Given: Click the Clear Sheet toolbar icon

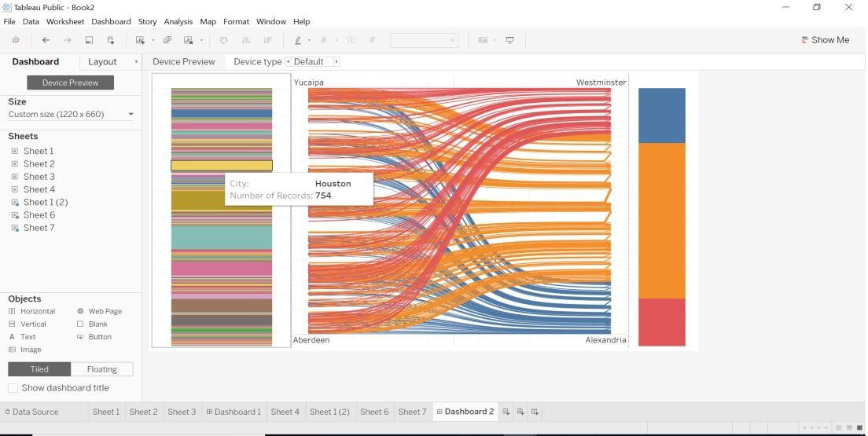Looking at the screenshot, I should tap(188, 40).
